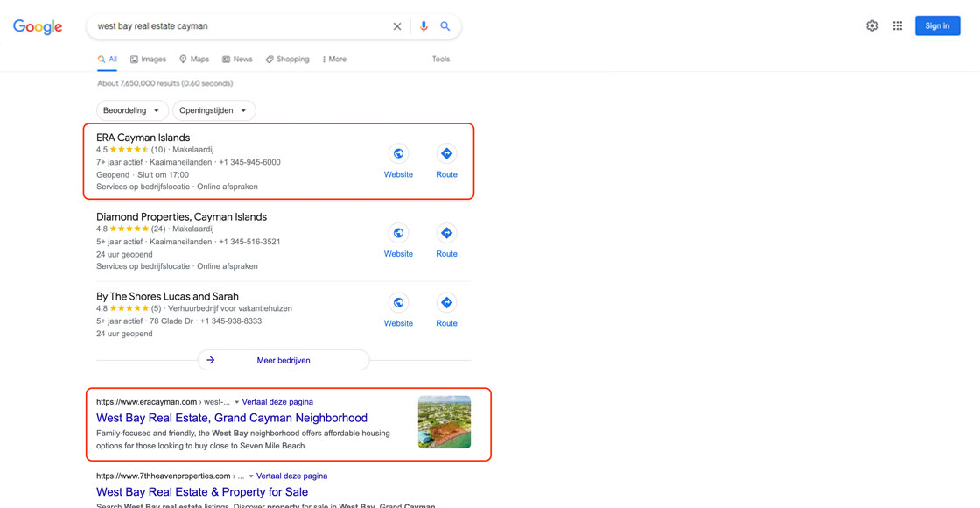Image resolution: width=980 pixels, height=508 pixels.
Task: Click the Diamond Properties phone number +1 345-516-3521
Action: click(249, 242)
